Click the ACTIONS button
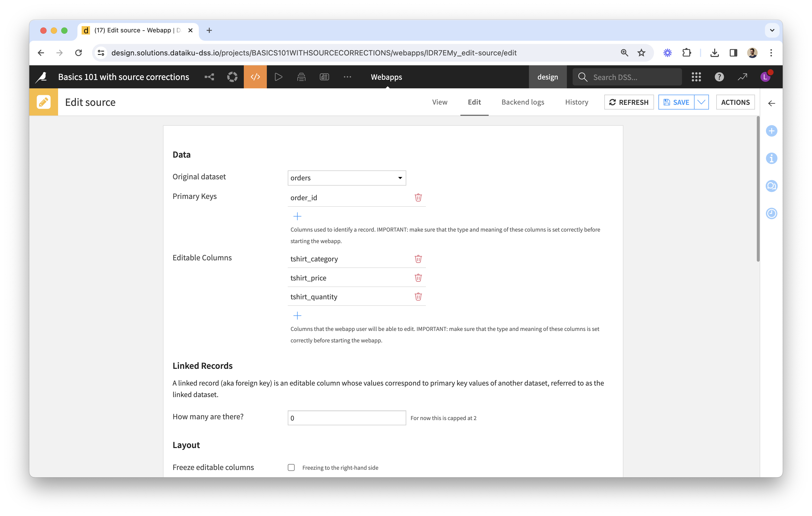The image size is (812, 516). coord(735,102)
